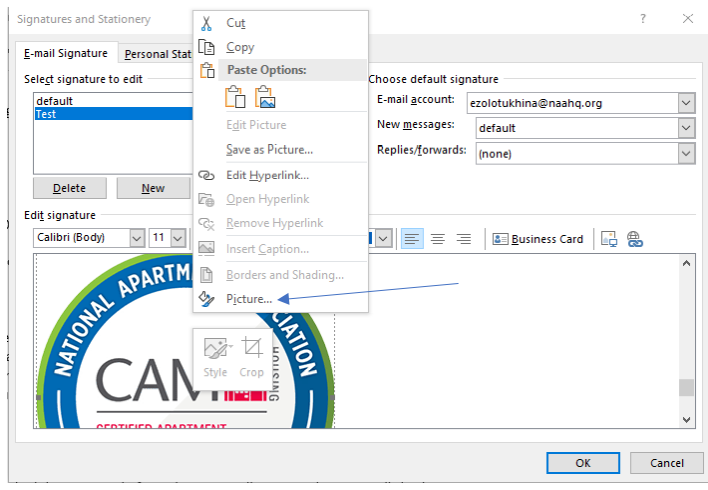
Task: Click the dialog Help question mark
Action: [643, 19]
